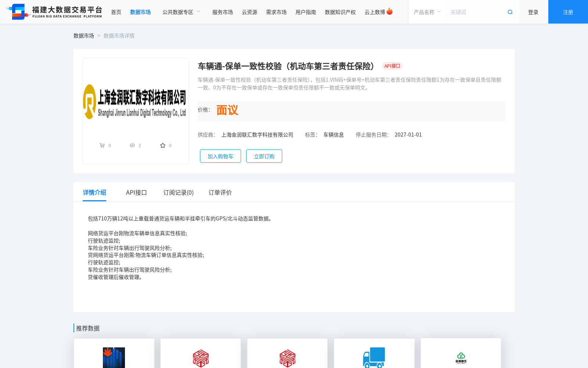Click 数据市场 in the breadcrumb

pos(84,36)
